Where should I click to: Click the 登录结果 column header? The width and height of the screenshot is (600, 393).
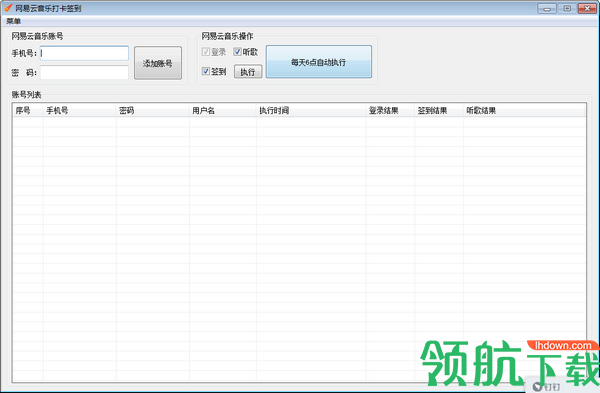pos(390,111)
